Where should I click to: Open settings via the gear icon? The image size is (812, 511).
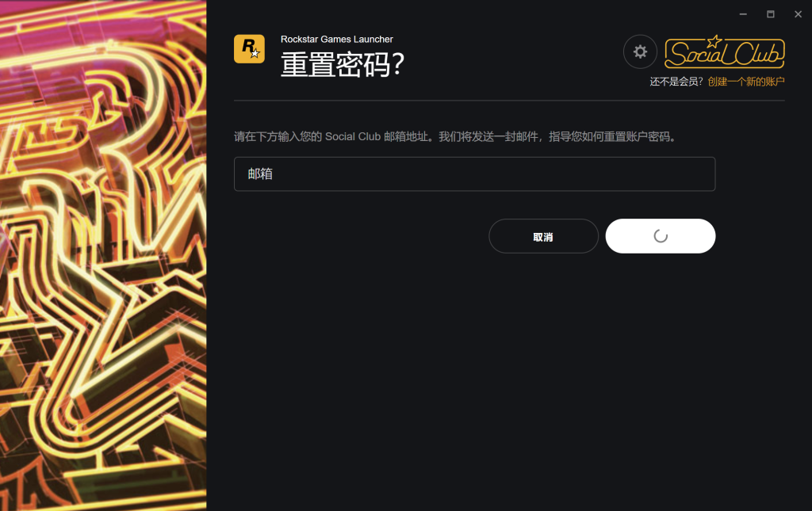click(x=640, y=51)
